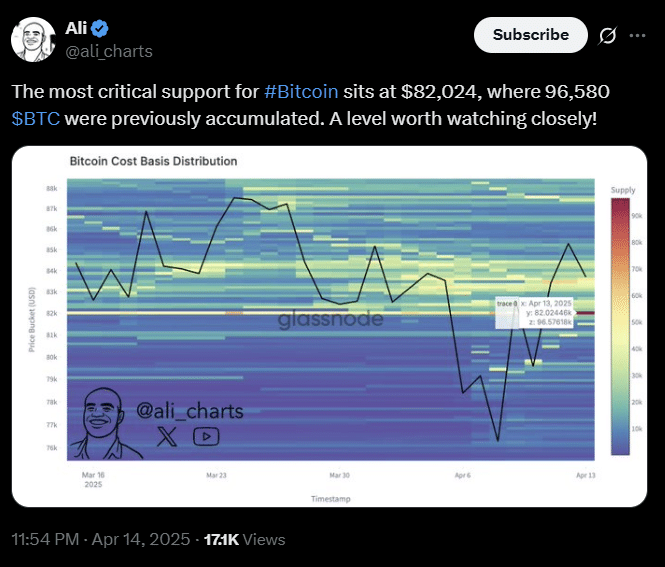Open the @ali_charts handle link
The image size is (665, 567).
pyautogui.click(x=109, y=51)
